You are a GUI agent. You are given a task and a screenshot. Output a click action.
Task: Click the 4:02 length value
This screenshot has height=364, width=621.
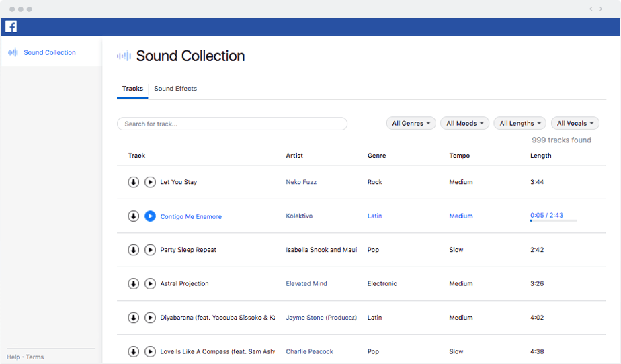537,317
